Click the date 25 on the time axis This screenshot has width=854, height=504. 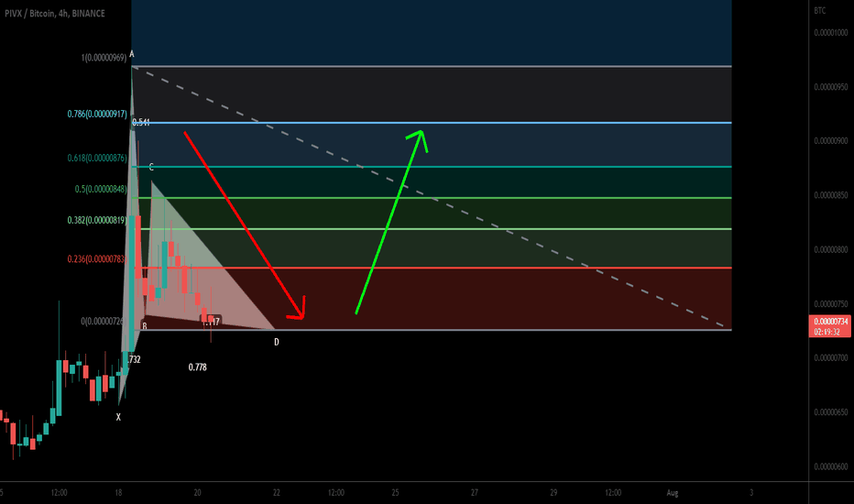[395, 493]
